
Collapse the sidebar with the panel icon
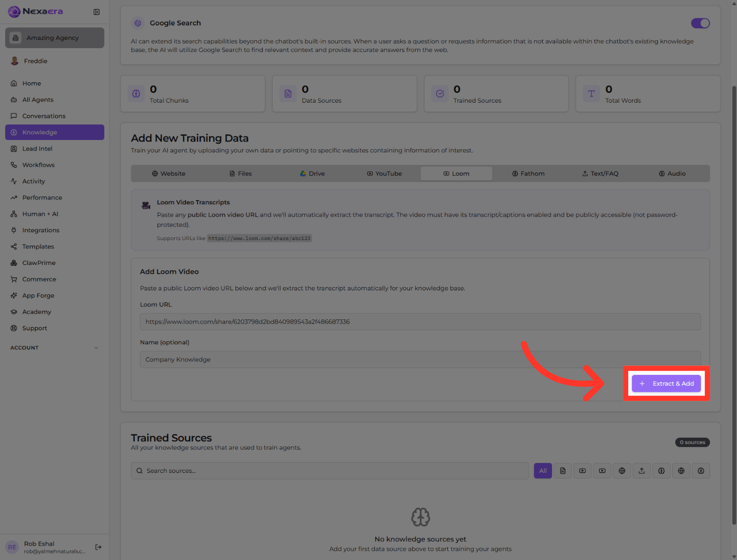pyautogui.click(x=96, y=12)
